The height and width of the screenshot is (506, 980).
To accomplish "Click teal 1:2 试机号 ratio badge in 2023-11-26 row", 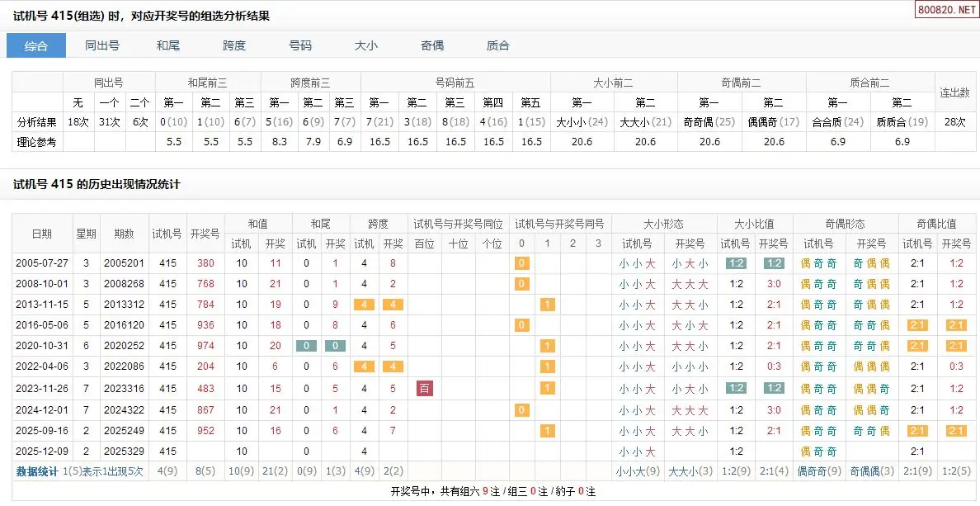I will pyautogui.click(x=737, y=388).
